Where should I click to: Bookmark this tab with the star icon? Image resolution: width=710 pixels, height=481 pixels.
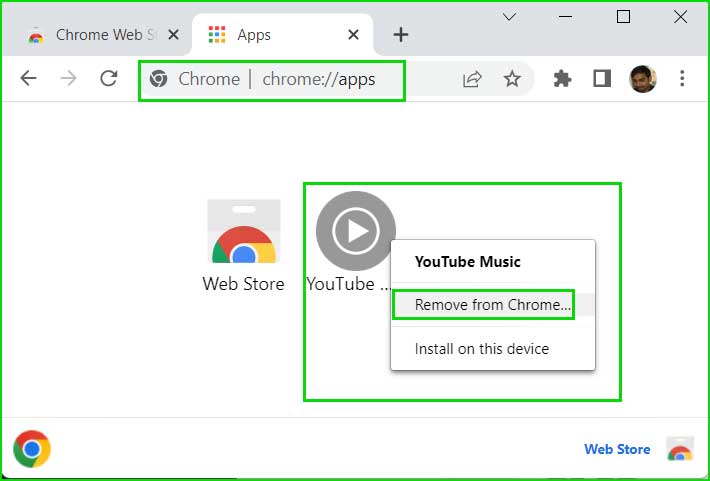click(512, 79)
